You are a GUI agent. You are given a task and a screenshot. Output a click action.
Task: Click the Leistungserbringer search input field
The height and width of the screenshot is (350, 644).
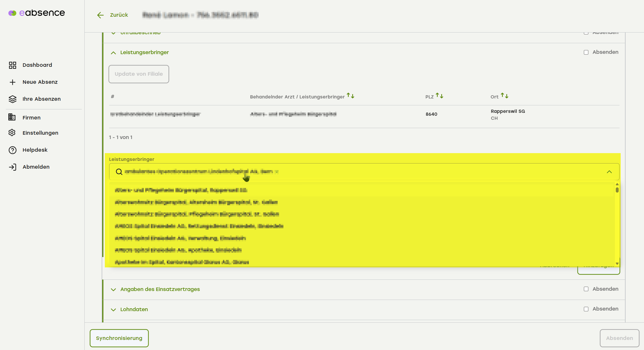346,172
